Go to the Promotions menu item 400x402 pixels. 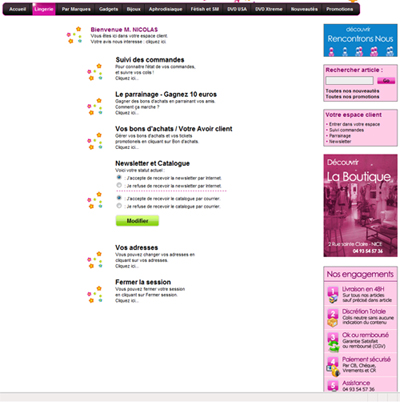(340, 9)
